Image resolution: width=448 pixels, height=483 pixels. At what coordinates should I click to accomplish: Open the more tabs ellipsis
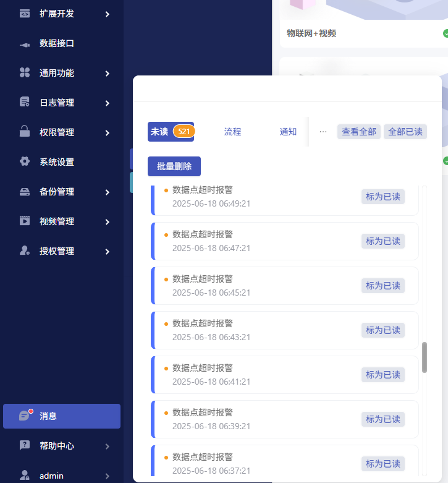tap(323, 132)
